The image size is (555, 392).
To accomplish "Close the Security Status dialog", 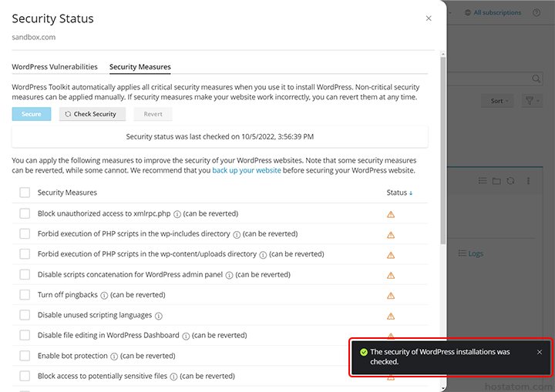I will (x=429, y=18).
